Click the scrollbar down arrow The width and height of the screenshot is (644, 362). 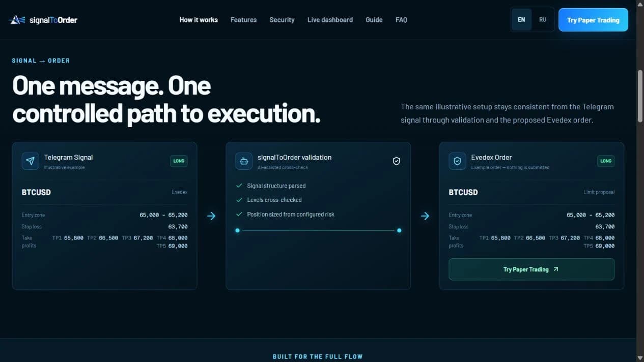click(640, 357)
